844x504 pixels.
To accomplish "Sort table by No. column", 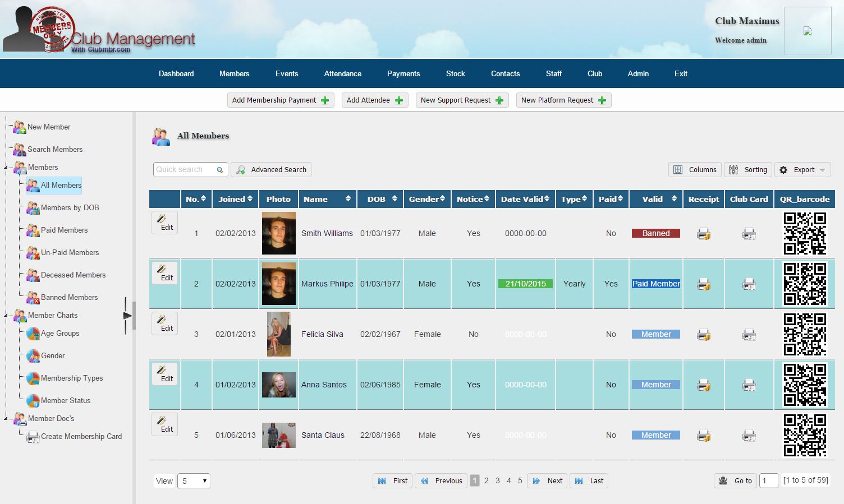I will point(196,199).
